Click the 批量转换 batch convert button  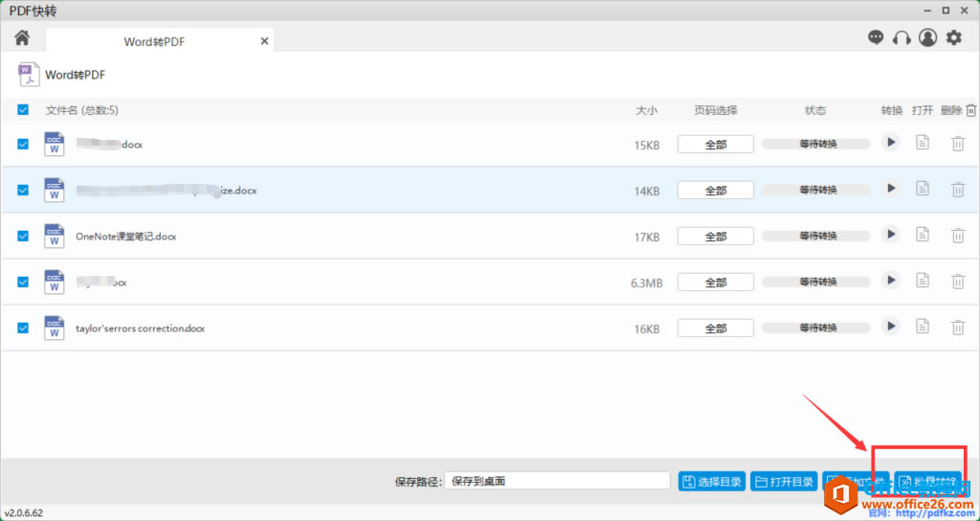click(928, 482)
